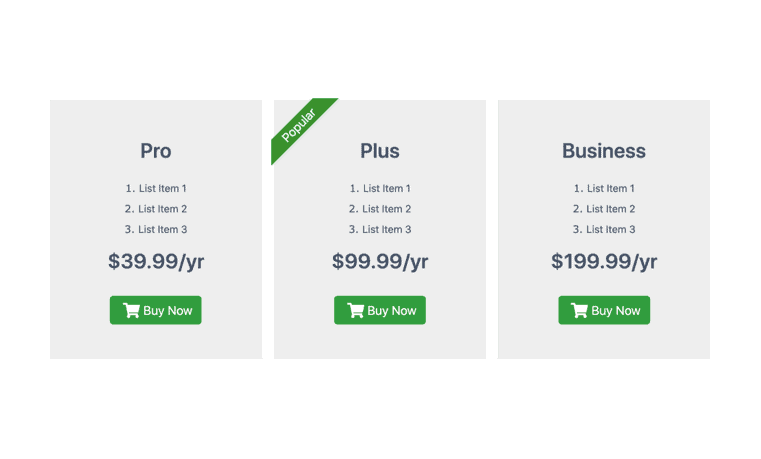Select the Business plan heading
This screenshot has height=459, width=761.
[604, 151]
